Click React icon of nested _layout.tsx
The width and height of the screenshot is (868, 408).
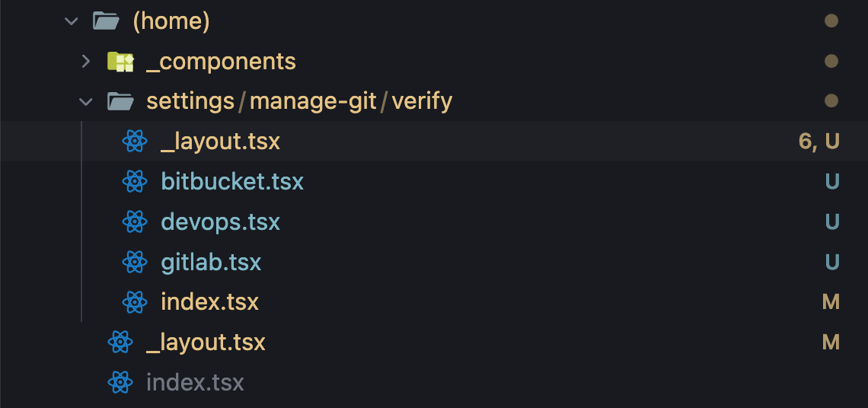pos(135,142)
